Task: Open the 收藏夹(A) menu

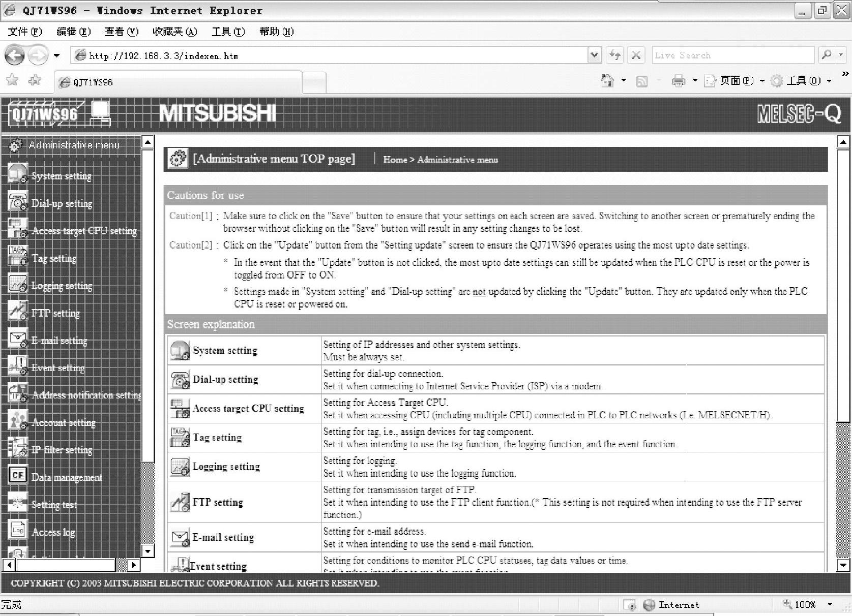Action: click(175, 32)
